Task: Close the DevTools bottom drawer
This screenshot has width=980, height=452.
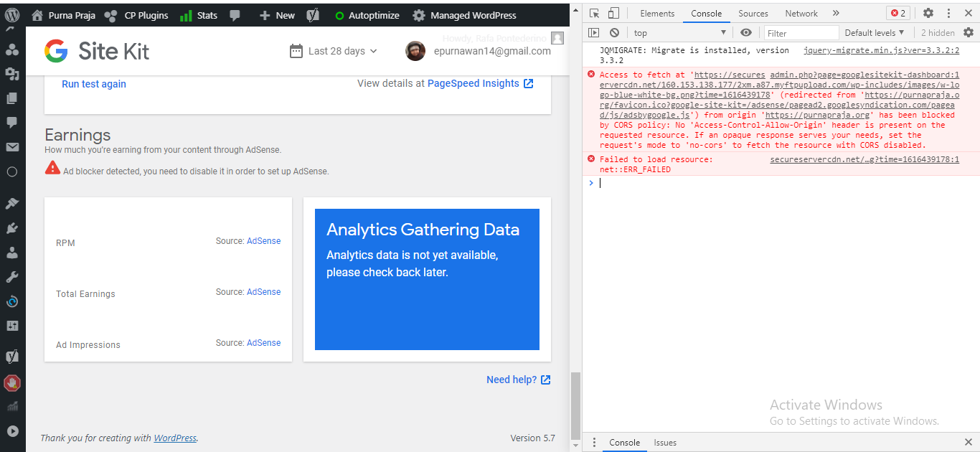Action: tap(969, 443)
